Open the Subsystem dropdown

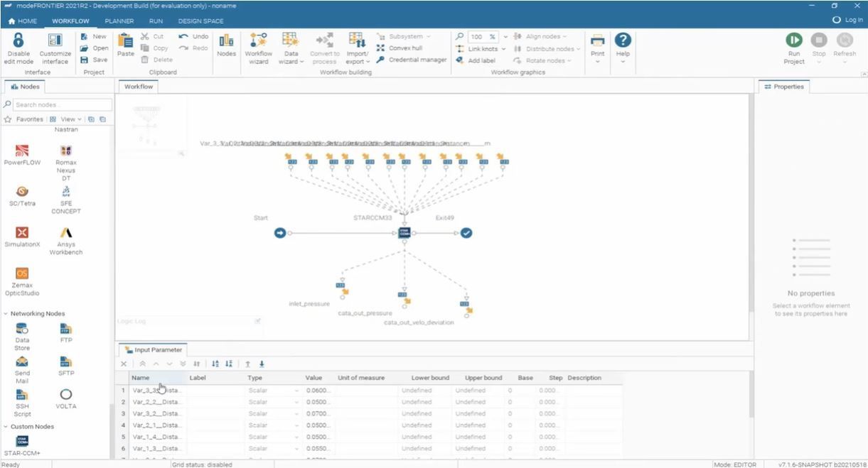[x=404, y=36]
